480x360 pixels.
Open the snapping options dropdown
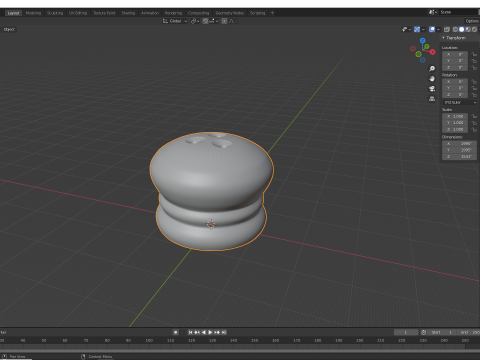213,21
